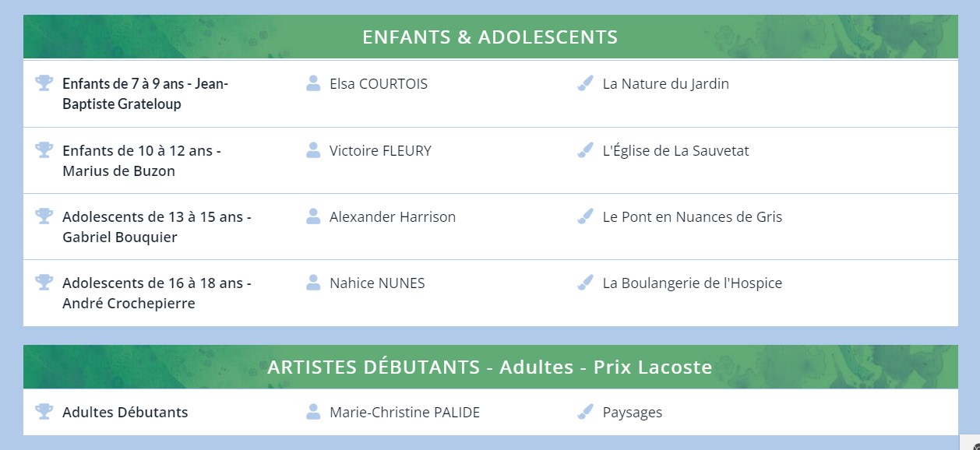Click trophy icon beside Enfants de 7 à 9 ans
This screenshot has height=450, width=980.
pyautogui.click(x=44, y=83)
